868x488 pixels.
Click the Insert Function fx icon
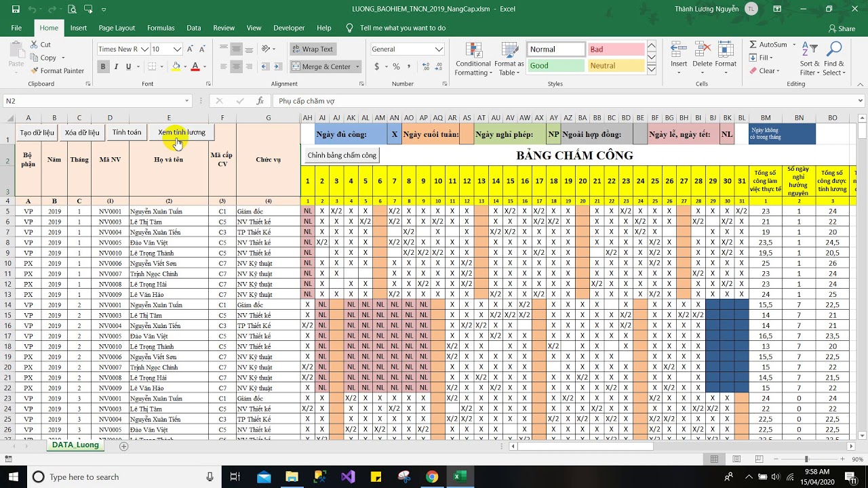point(260,101)
